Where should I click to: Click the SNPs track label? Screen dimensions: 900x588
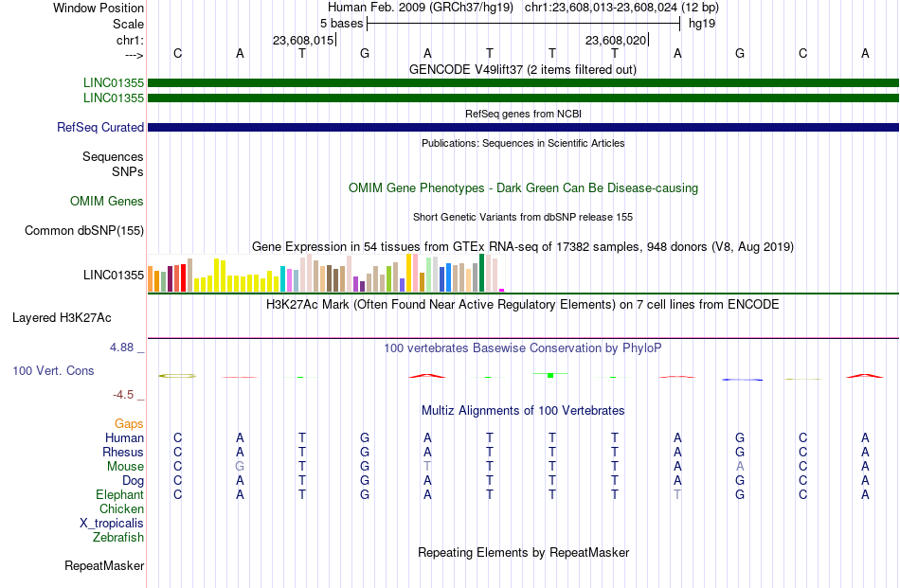[x=128, y=171]
